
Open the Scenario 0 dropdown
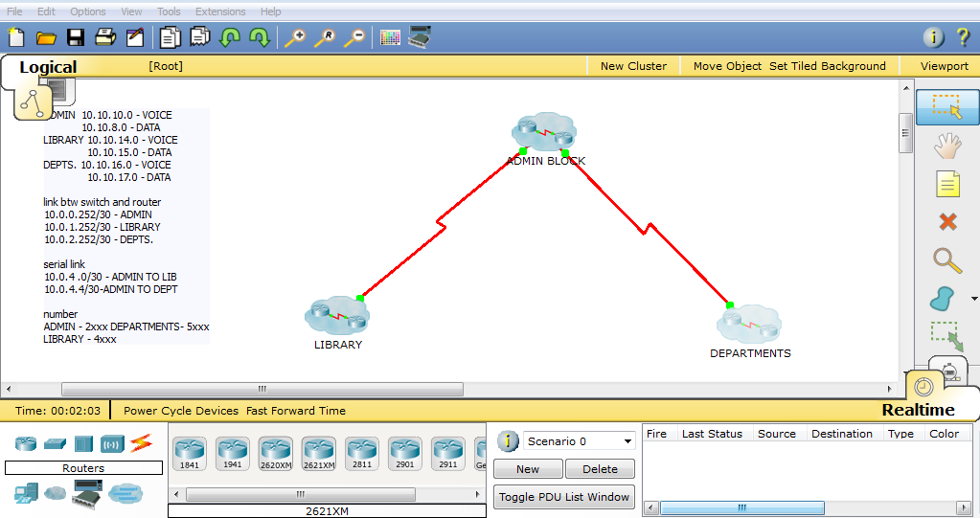click(x=579, y=441)
